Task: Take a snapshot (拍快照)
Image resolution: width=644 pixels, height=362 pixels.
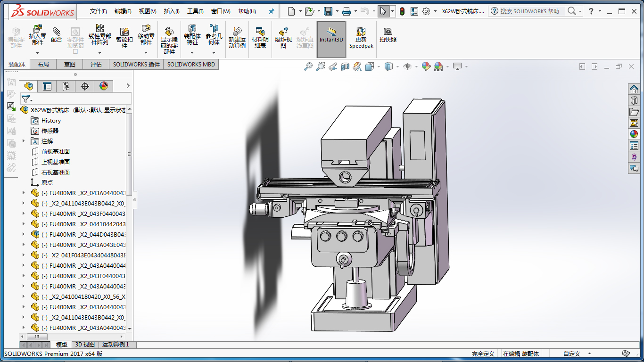Action: tap(388, 35)
